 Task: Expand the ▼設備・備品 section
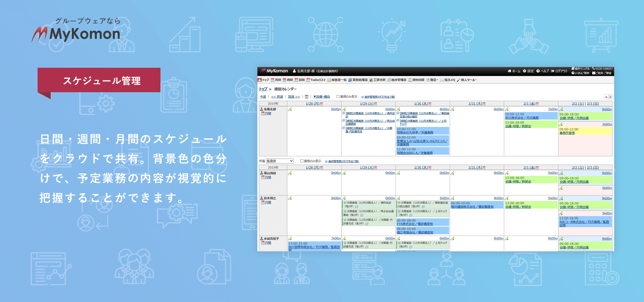tap(321, 97)
